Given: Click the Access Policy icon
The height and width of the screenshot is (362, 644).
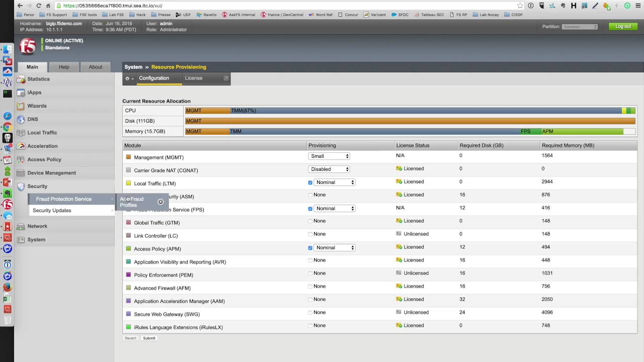Looking at the screenshot, I should [21, 159].
